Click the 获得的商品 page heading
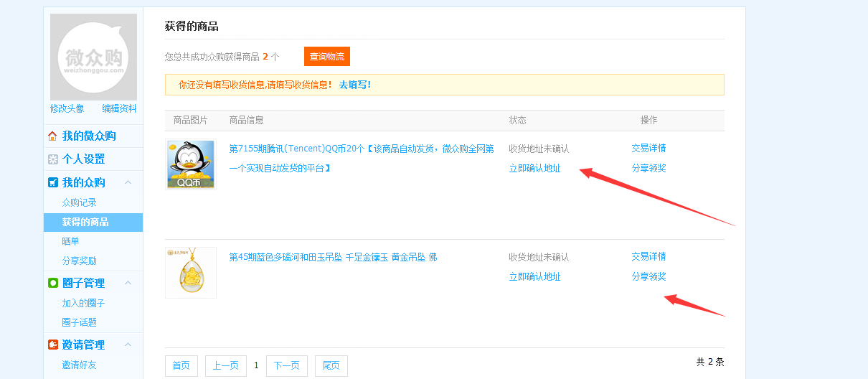Screen dimensions: 868x379 pyautogui.click(x=192, y=27)
